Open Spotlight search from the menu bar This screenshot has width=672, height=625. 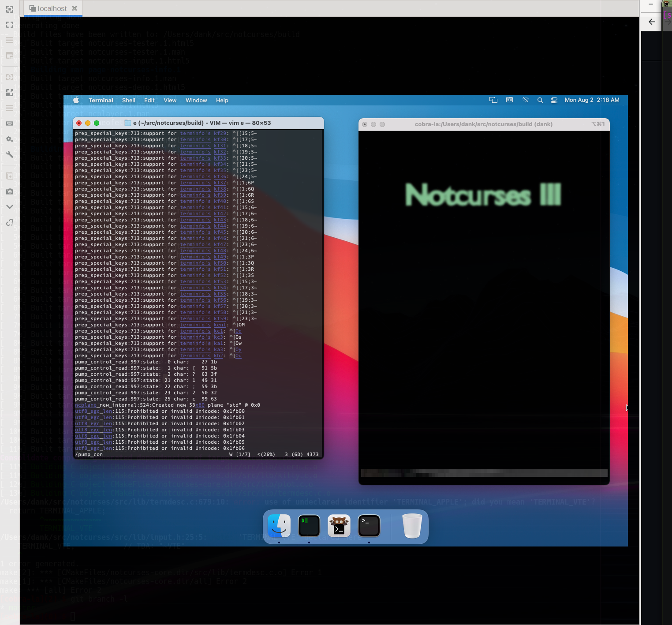[540, 100]
